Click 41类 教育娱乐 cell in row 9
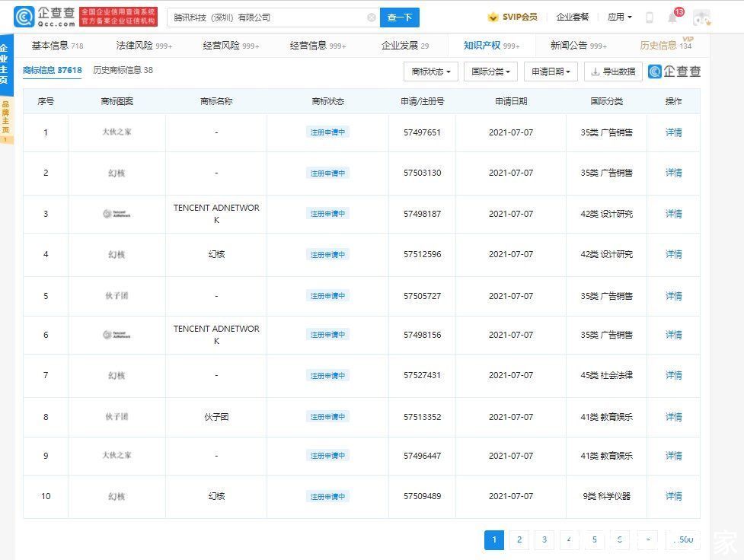Image resolution: width=744 pixels, height=560 pixels. click(606, 456)
